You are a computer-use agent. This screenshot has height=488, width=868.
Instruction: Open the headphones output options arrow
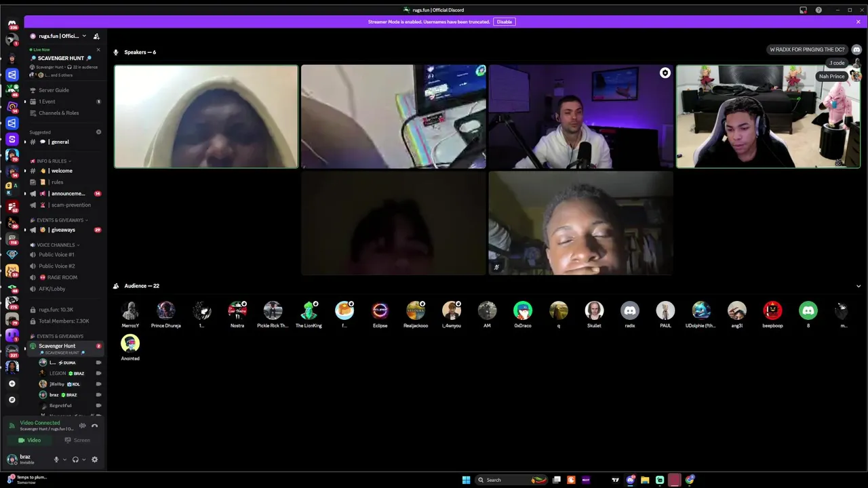84,460
